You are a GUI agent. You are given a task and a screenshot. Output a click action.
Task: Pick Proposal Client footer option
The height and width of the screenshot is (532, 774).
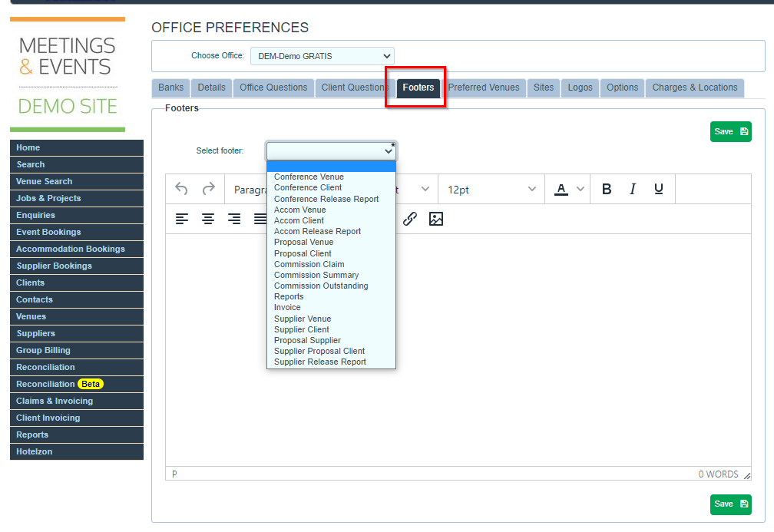(x=331, y=253)
